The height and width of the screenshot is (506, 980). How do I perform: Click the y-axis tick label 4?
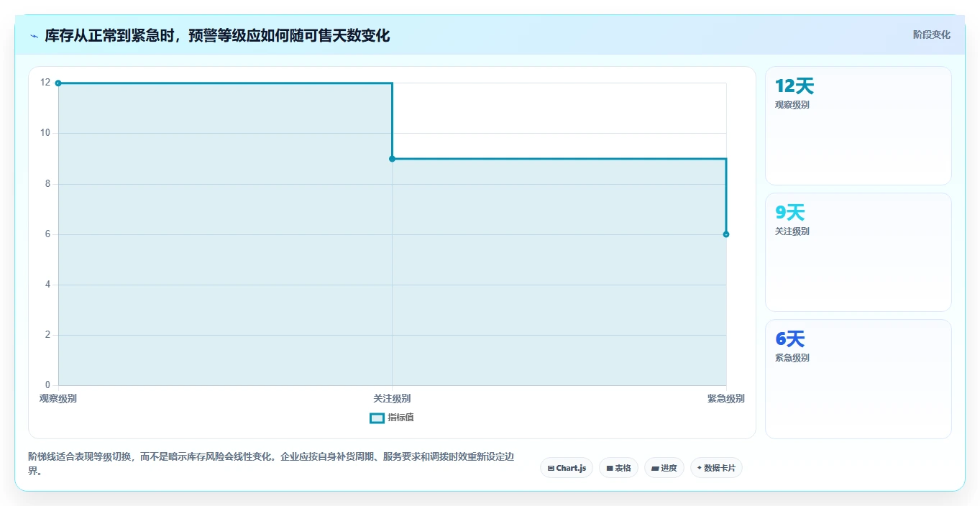coord(47,285)
